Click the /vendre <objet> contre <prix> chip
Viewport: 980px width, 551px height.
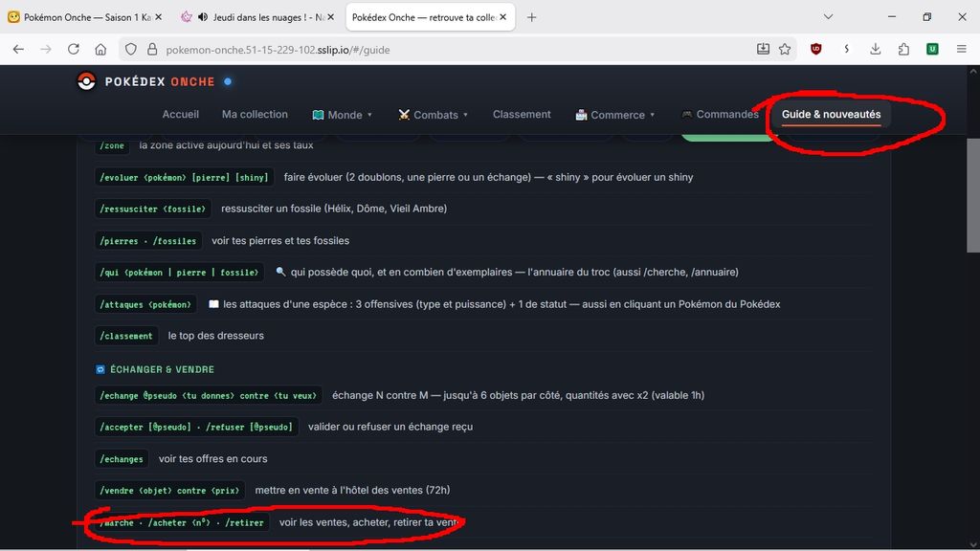[x=169, y=491]
